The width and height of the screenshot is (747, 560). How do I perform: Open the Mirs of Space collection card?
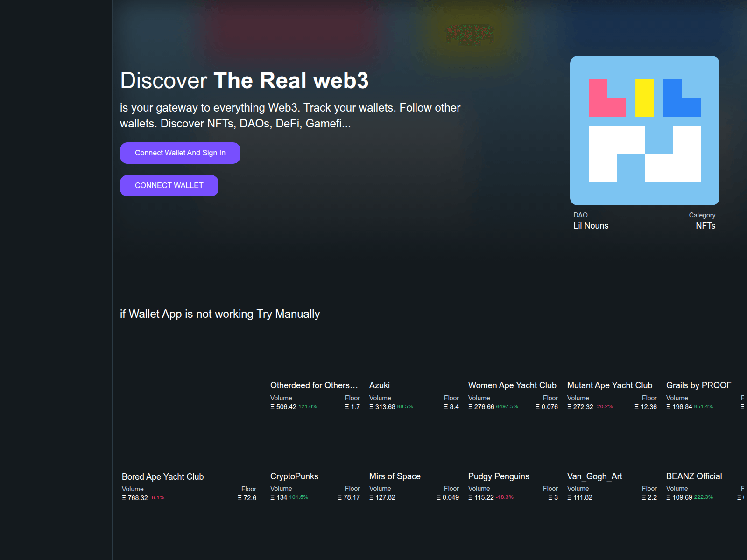[x=395, y=476]
